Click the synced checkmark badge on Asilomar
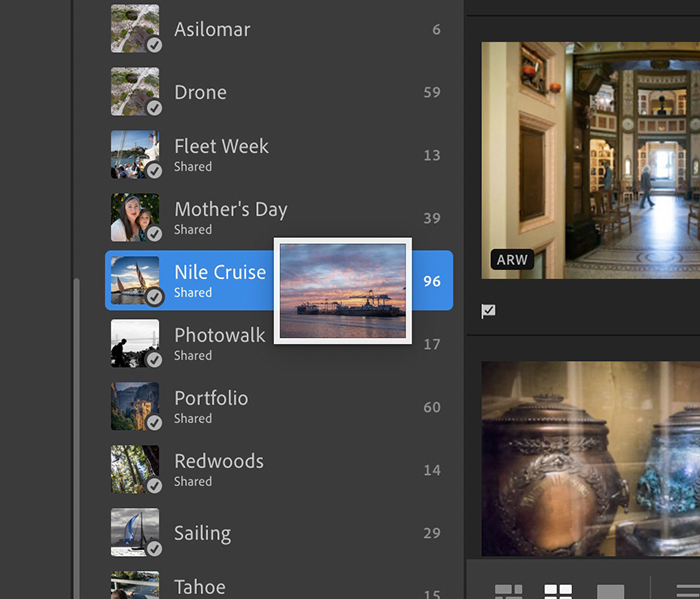Viewport: 700px width, 599px height. click(154, 45)
